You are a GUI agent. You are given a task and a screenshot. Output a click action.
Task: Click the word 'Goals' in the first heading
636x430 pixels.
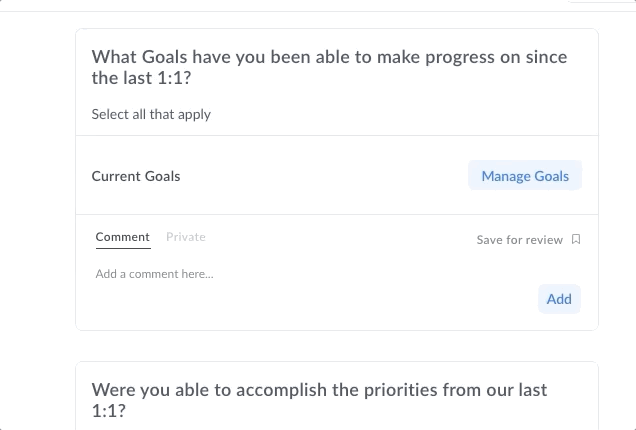click(164, 57)
